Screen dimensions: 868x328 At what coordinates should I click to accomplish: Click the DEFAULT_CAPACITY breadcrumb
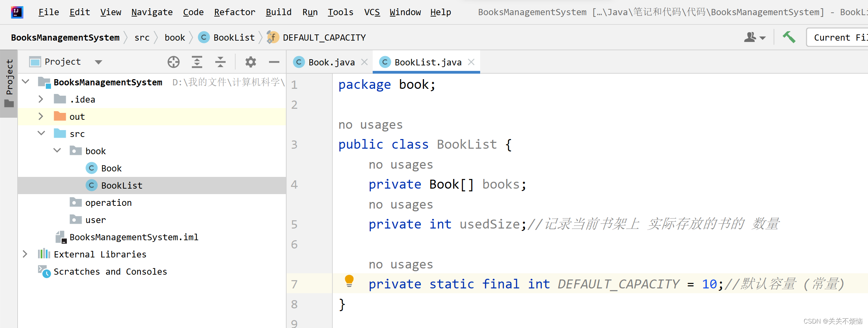pyautogui.click(x=316, y=38)
